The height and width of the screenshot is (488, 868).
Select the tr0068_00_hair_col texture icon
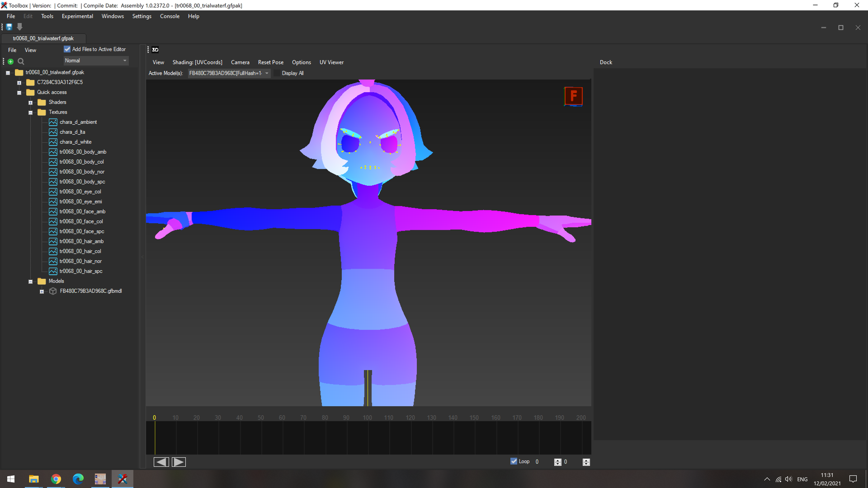pyautogui.click(x=53, y=251)
